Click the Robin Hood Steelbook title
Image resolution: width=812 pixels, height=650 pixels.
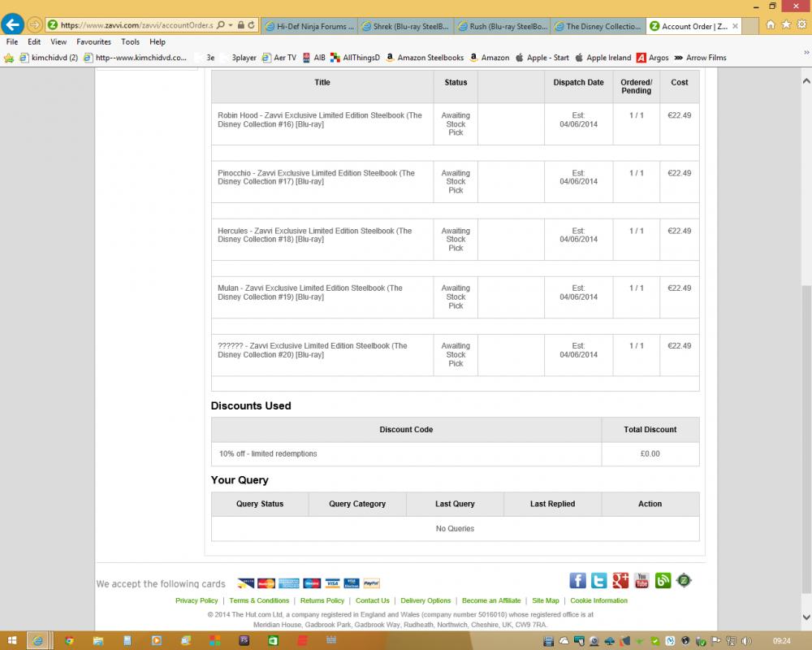tap(319, 119)
